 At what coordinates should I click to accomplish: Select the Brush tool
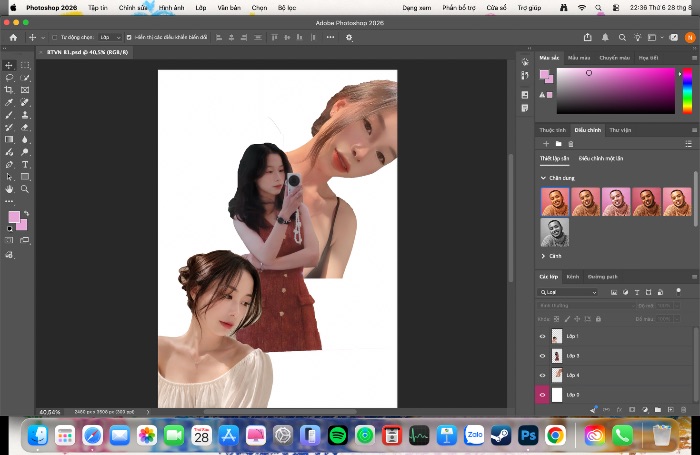click(8, 115)
